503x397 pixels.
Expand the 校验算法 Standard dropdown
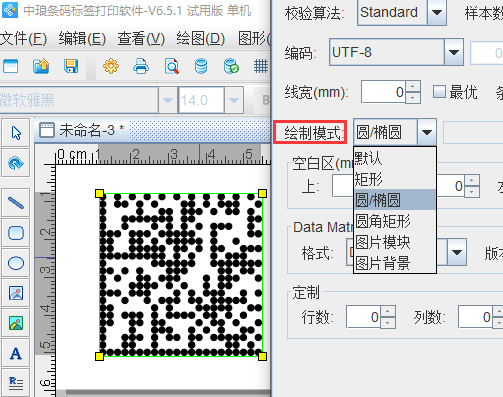437,12
